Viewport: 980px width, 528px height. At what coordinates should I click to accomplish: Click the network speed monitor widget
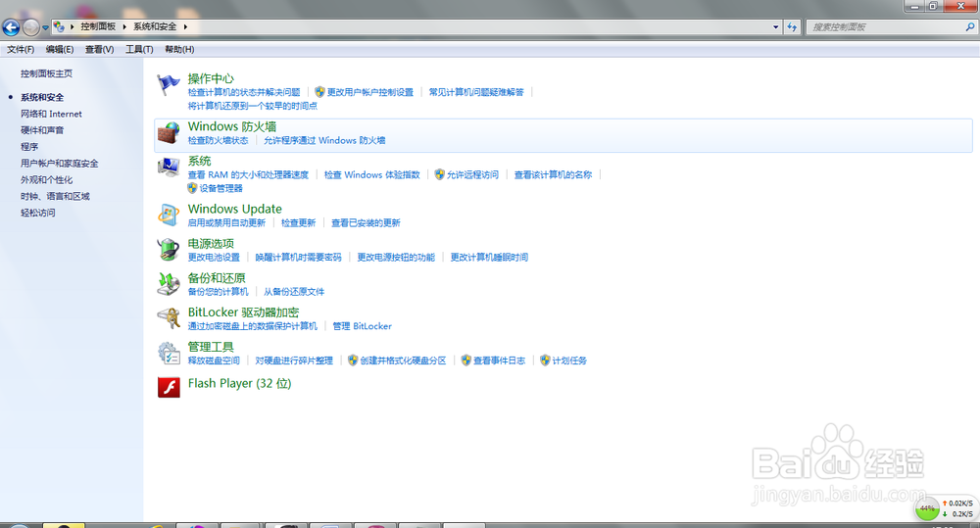(x=945, y=508)
